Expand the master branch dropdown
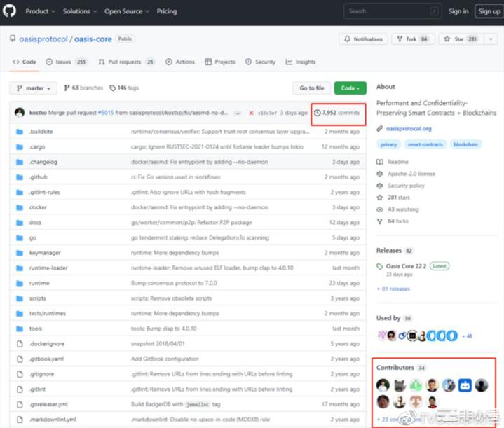This screenshot has height=428, width=504. [x=33, y=88]
